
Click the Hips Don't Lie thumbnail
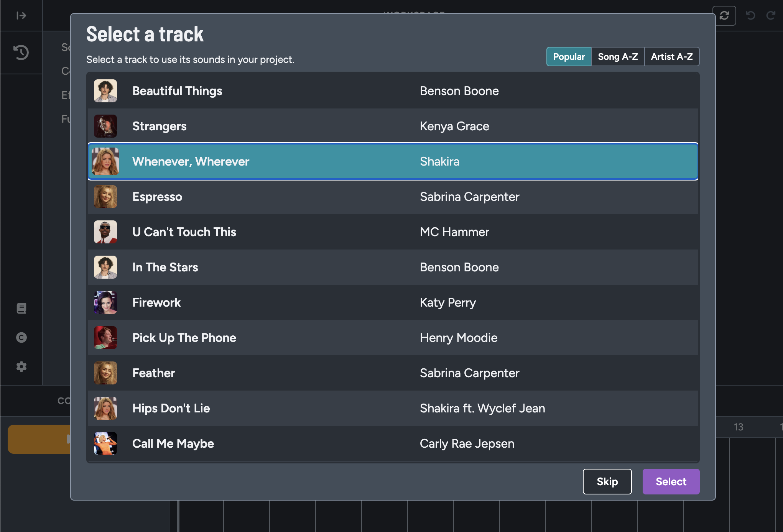105,408
